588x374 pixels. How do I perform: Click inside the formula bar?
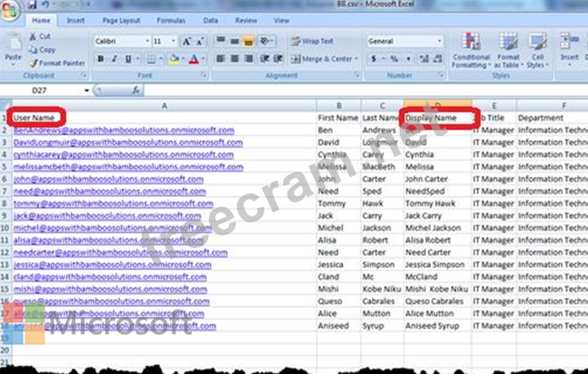click(365, 91)
